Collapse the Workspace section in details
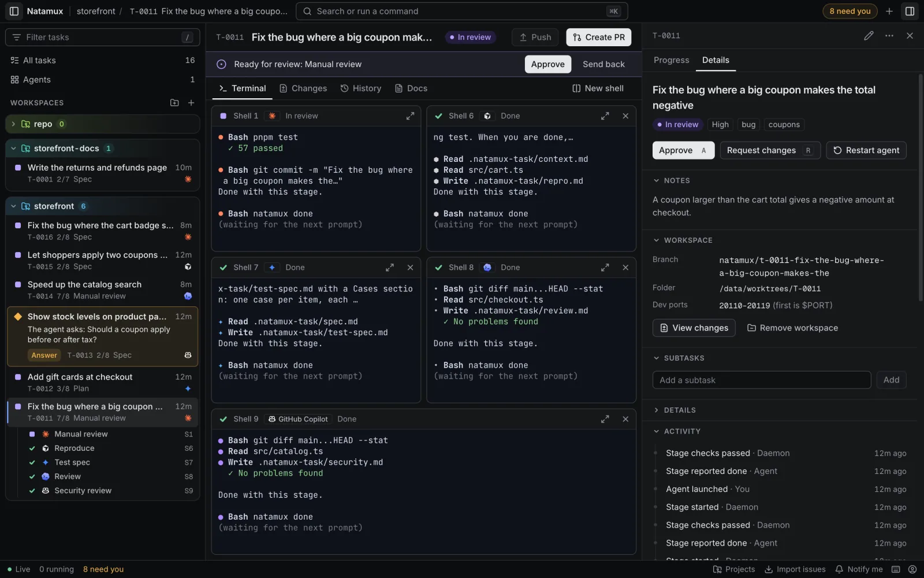This screenshot has height=578, width=924. 656,240
